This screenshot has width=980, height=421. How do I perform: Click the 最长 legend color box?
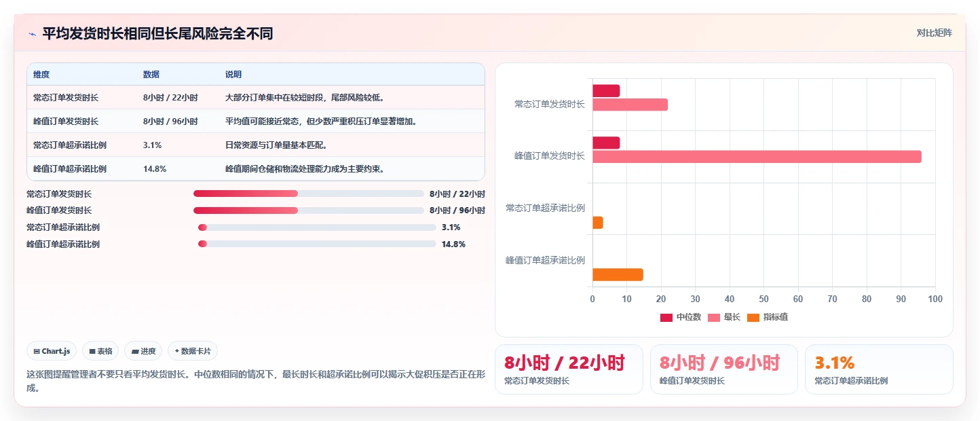(714, 317)
